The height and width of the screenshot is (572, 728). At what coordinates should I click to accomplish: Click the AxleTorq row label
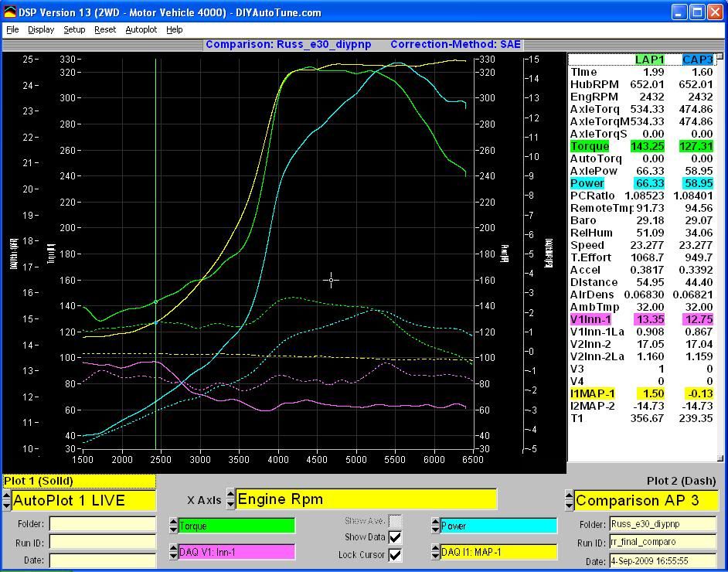(595, 109)
